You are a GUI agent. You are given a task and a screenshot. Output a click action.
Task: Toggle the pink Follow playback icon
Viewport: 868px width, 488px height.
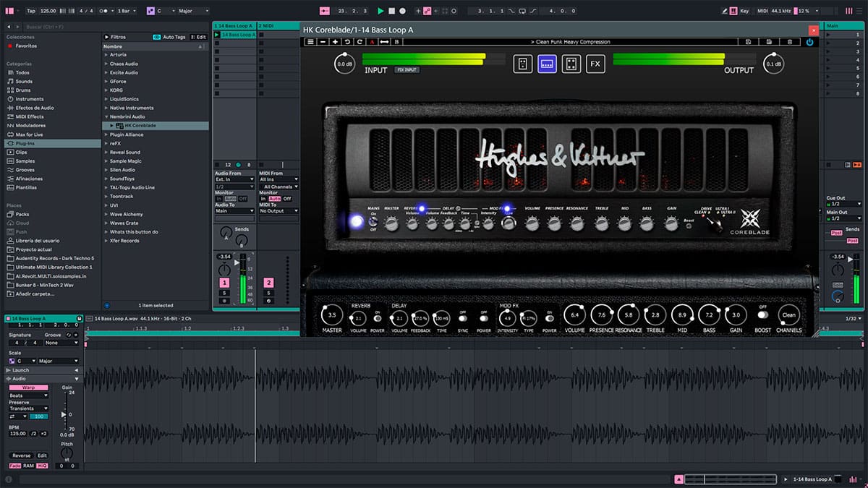(324, 11)
